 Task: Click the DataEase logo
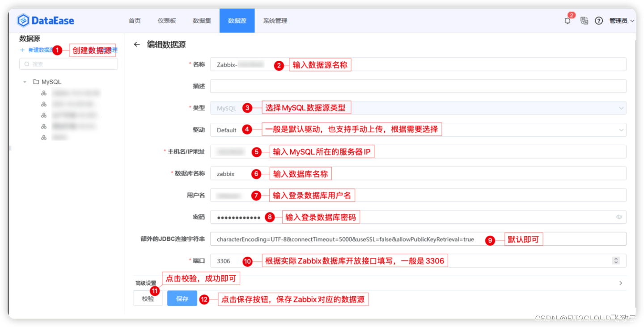coord(46,21)
